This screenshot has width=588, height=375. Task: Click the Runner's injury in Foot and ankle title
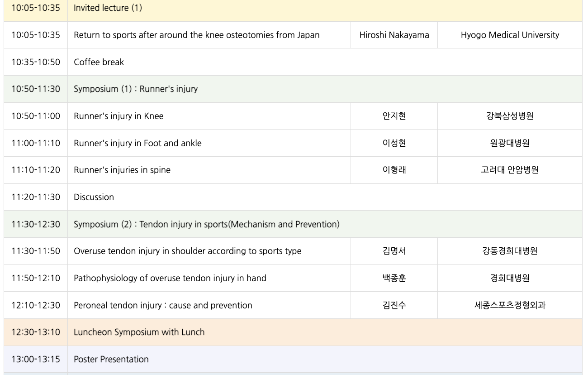tap(138, 143)
